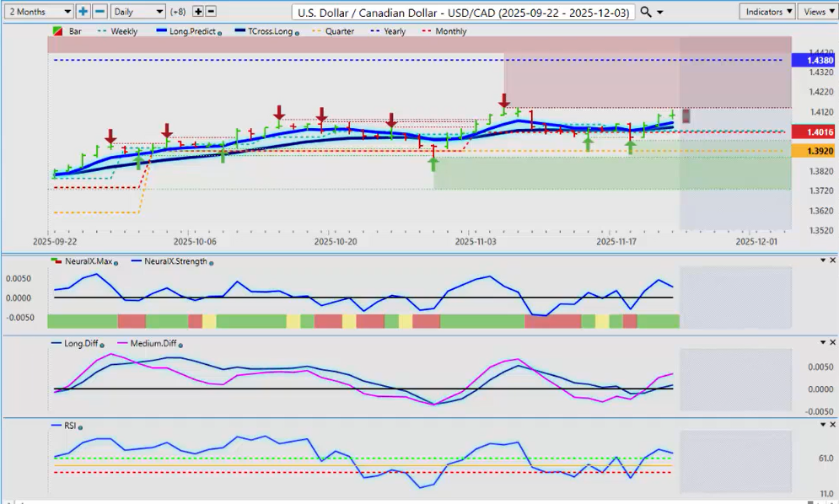This screenshot has width=839, height=504.
Task: Open the Views menu
Action: click(816, 12)
